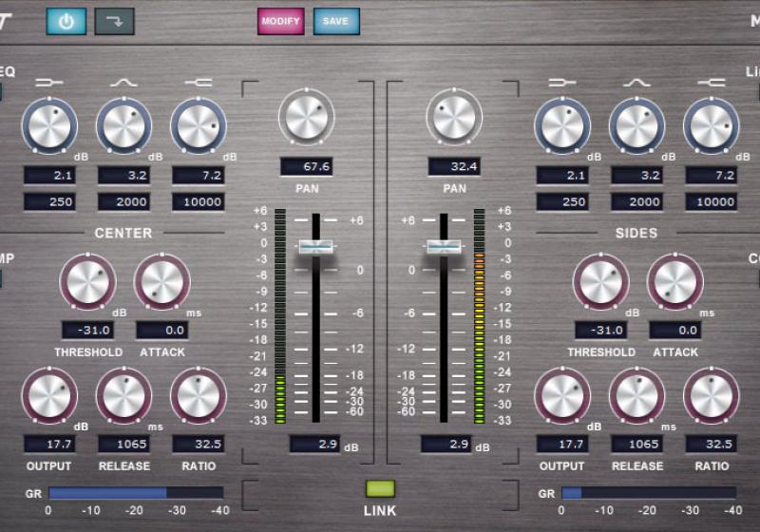Click the CENTER low-band gain value 2.1

point(49,175)
